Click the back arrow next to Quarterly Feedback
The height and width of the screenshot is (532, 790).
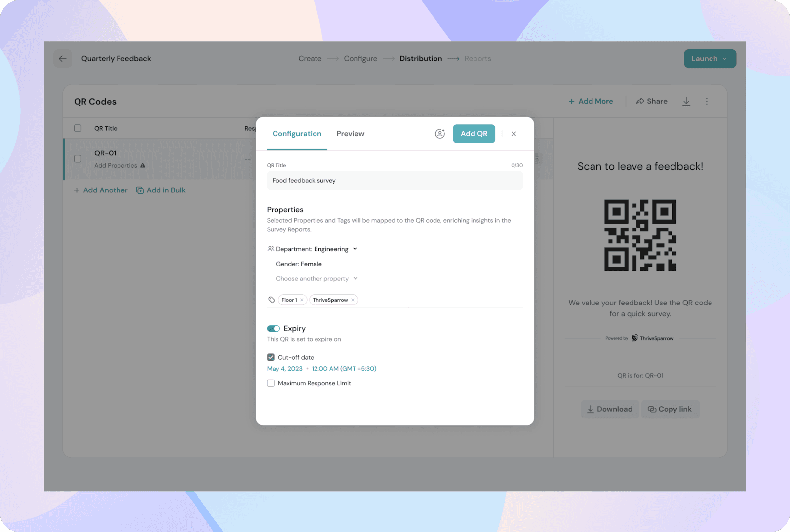tap(63, 59)
